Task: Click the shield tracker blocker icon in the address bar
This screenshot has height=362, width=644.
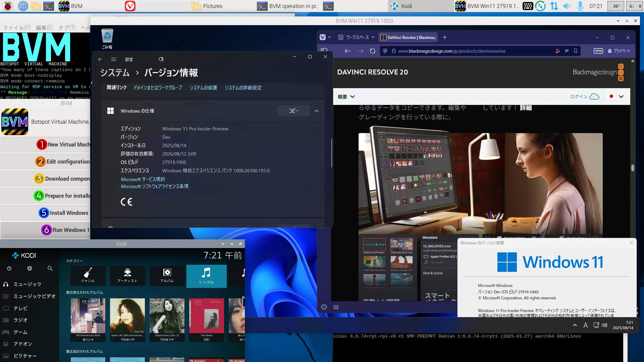Action: point(385,51)
